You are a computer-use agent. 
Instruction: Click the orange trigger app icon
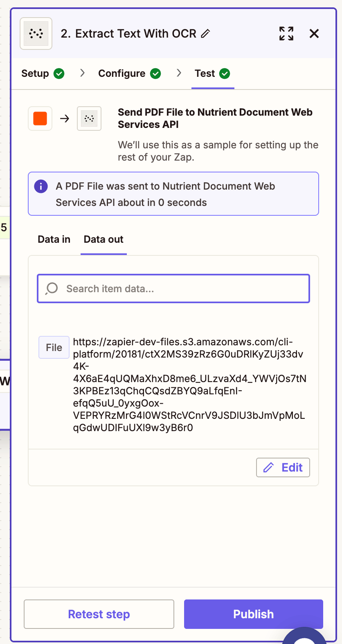40,119
